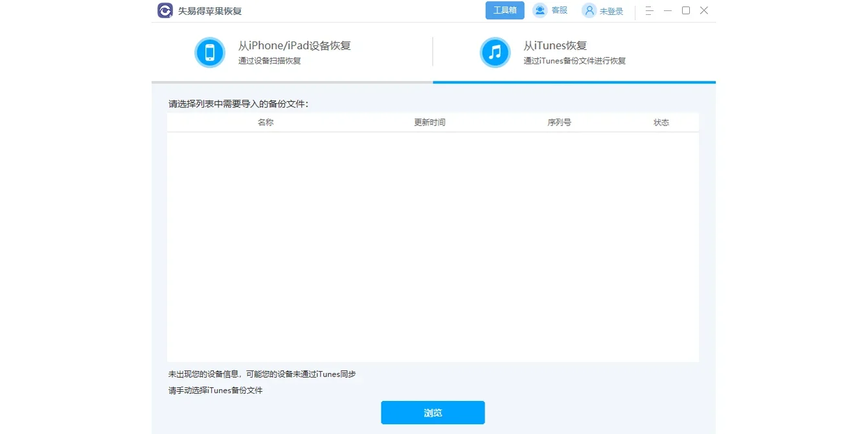Image resolution: width=868 pixels, height=434 pixels.
Task: Select the 通过设备扫描恢复 subtitle text
Action: [269, 61]
